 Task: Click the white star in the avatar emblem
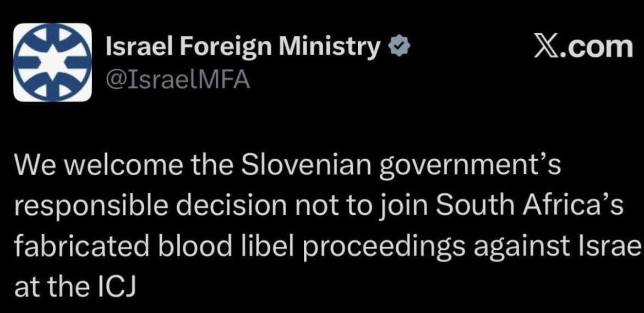(x=52, y=62)
